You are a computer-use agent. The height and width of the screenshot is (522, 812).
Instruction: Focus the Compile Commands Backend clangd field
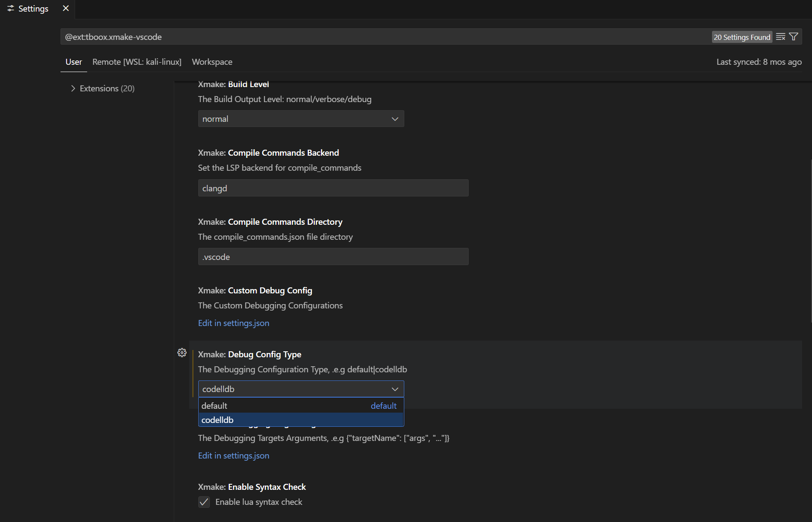tap(333, 188)
